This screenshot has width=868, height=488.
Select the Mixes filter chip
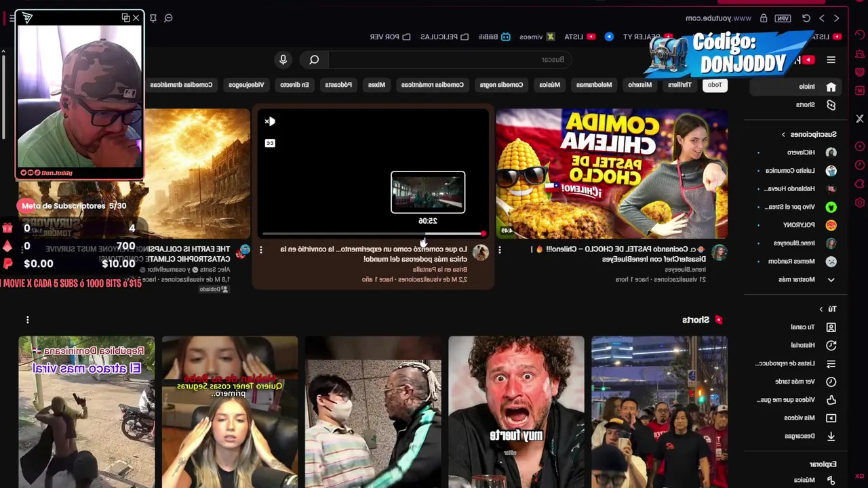376,85
